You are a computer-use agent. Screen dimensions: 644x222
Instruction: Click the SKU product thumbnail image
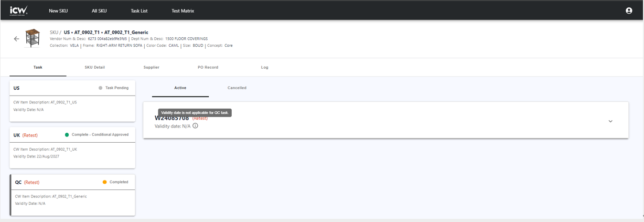click(33, 38)
